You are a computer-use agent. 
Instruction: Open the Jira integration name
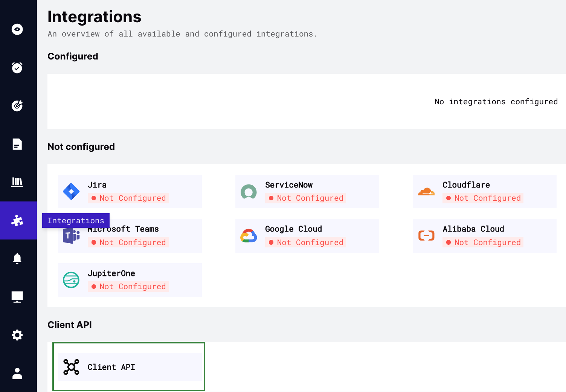97,185
